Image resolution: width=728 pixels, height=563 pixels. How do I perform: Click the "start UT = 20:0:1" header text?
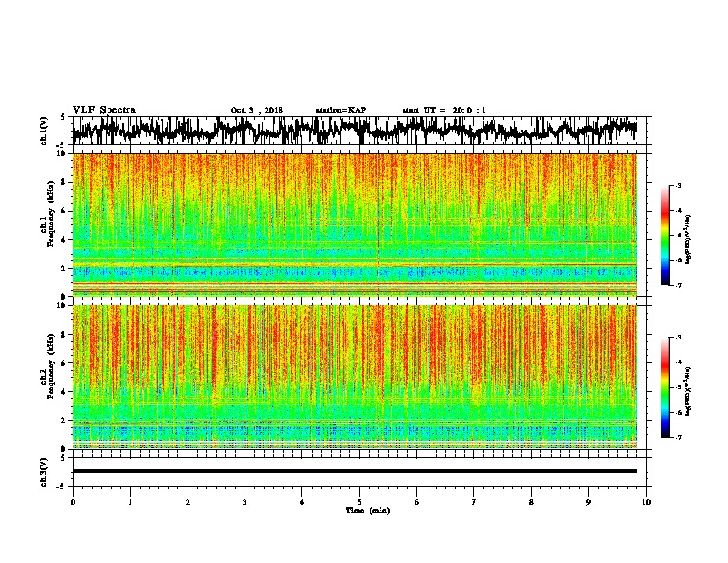(444, 110)
